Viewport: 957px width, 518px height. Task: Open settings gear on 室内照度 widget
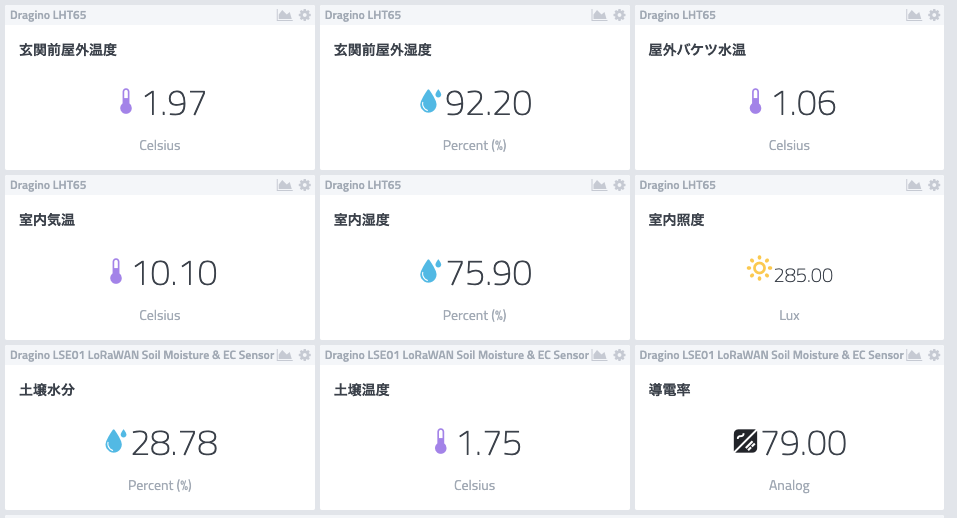pos(934,185)
